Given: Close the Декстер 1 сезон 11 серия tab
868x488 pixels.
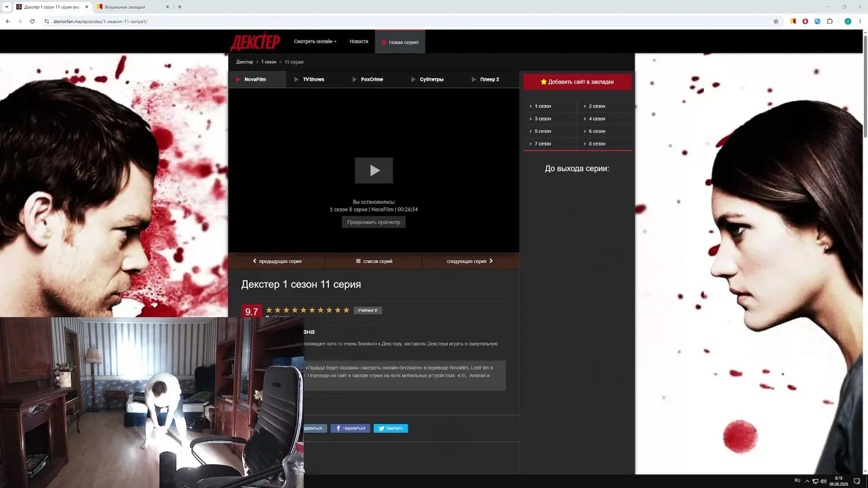Looking at the screenshot, I should click(86, 7).
